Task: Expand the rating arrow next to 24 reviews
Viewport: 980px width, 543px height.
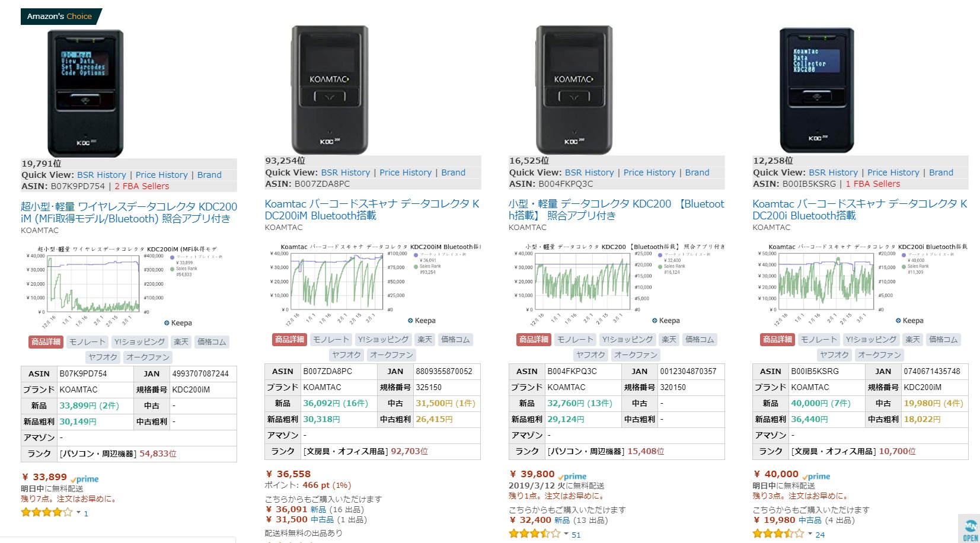Action: click(810, 534)
